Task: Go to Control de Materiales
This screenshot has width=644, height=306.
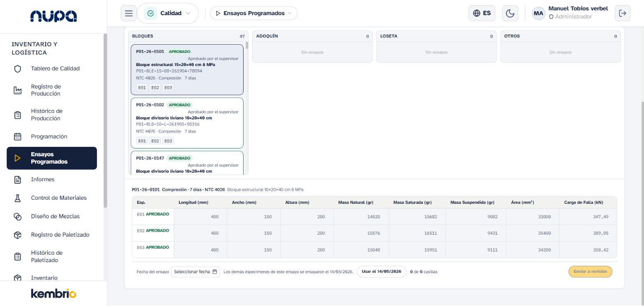Action: (52, 198)
